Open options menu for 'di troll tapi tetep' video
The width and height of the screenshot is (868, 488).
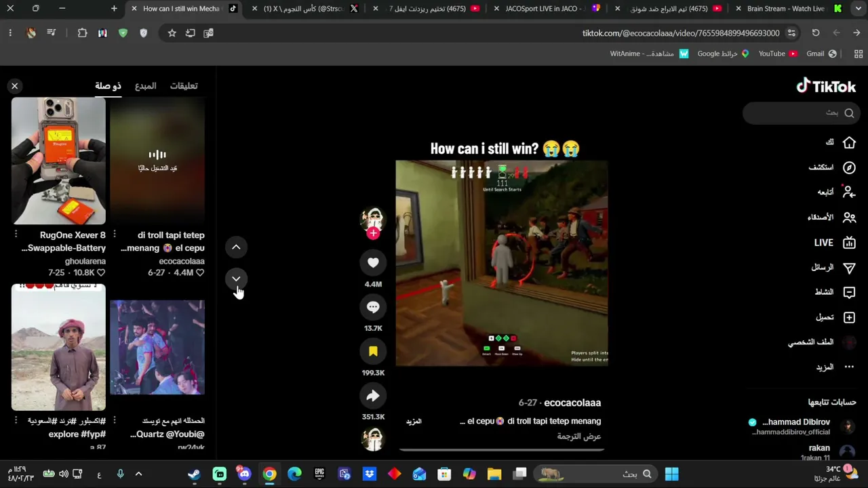[x=115, y=235]
